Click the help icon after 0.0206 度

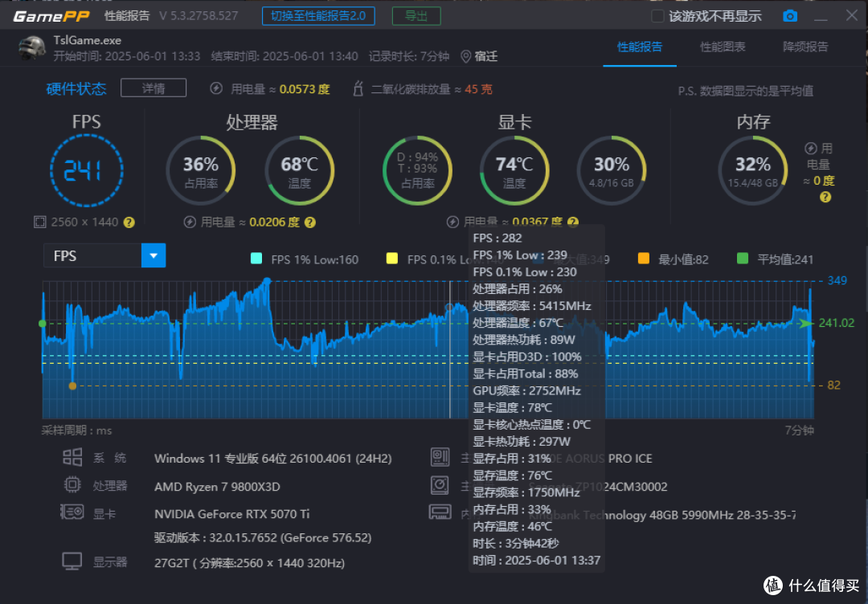coord(310,222)
